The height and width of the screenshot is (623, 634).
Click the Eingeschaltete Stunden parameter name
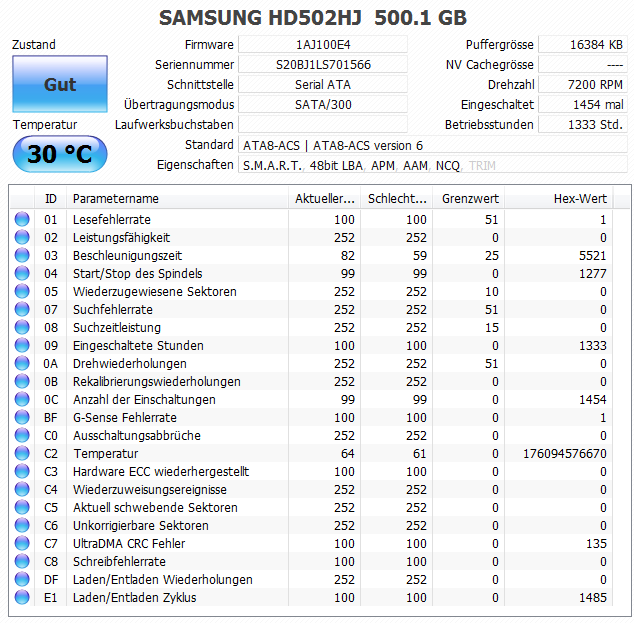pyautogui.click(x=138, y=346)
